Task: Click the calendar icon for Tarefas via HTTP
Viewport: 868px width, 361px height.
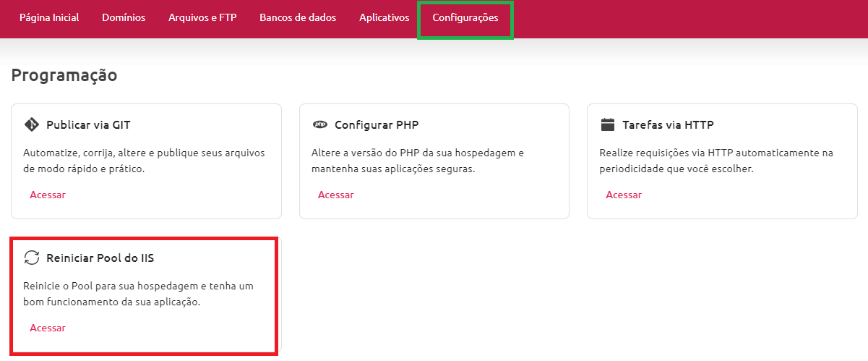Action: [x=608, y=124]
